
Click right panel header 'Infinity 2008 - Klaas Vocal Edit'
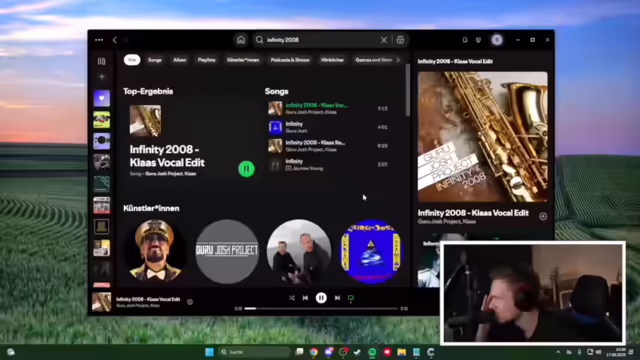(x=455, y=62)
